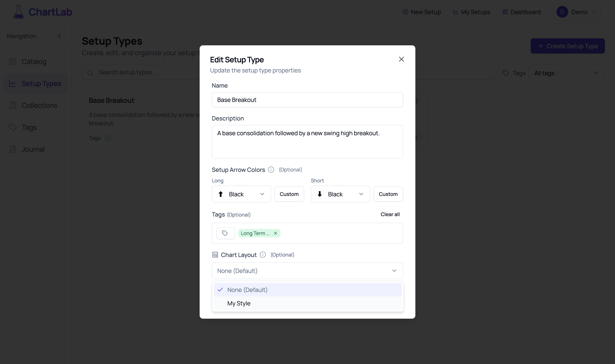The height and width of the screenshot is (364, 615).
Task: Open Journal in the sidebar
Action: click(x=36, y=149)
